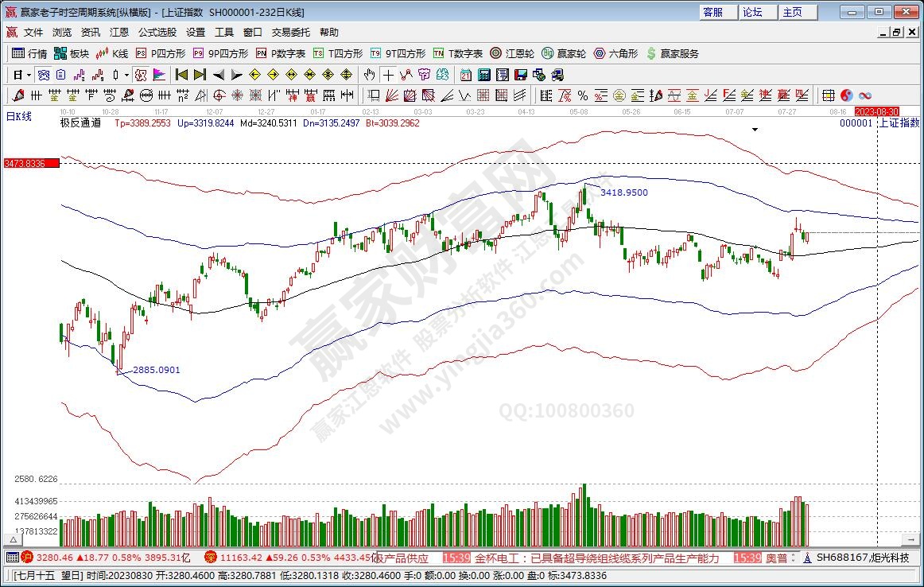Click the yin-yang taiji icon

point(847,95)
